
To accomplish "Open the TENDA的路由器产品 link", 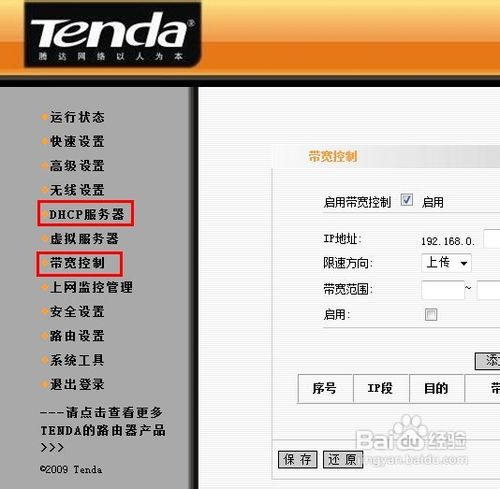I will click(x=103, y=430).
